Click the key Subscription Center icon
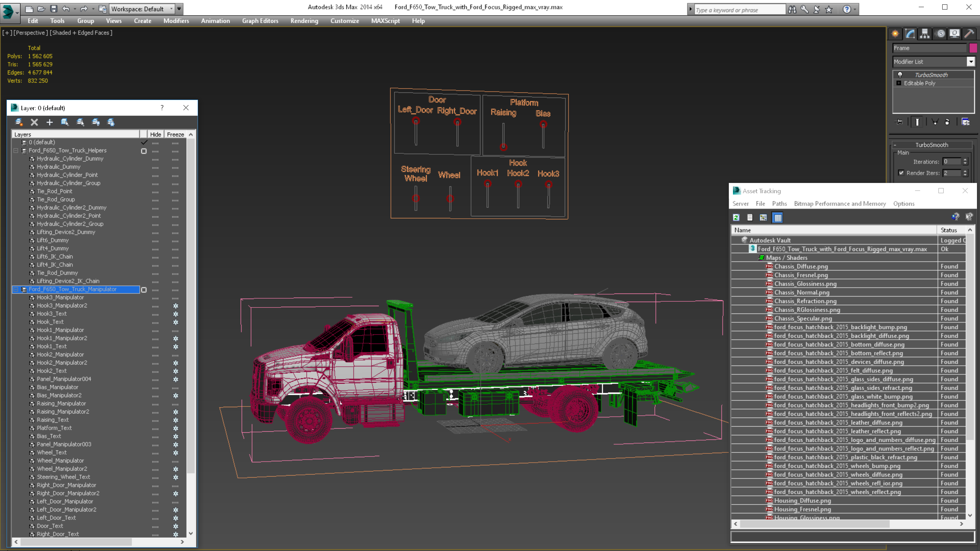The image size is (980, 551). (x=804, y=10)
